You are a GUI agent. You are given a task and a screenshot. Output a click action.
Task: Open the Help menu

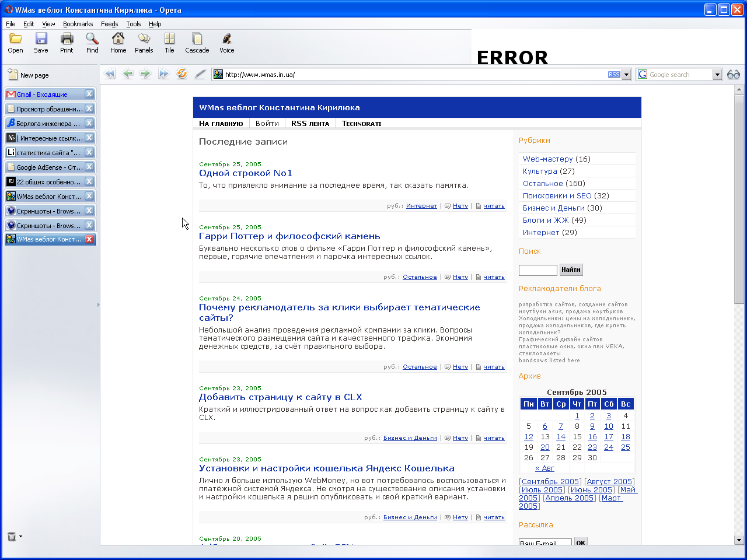tap(155, 24)
